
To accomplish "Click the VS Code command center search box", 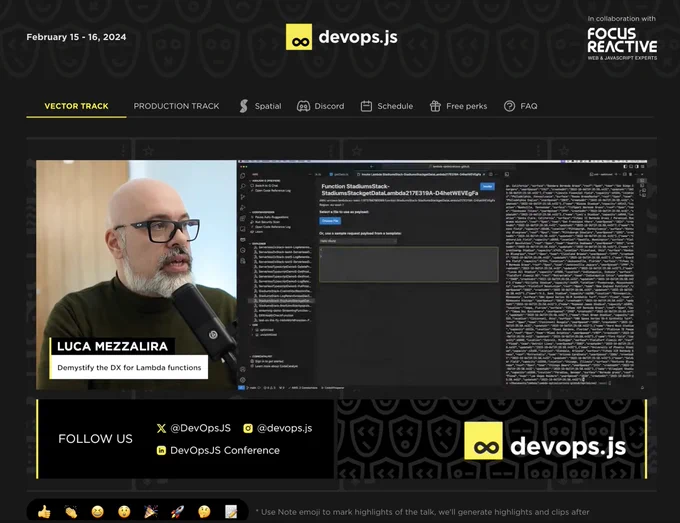I will pyautogui.click(x=451, y=167).
